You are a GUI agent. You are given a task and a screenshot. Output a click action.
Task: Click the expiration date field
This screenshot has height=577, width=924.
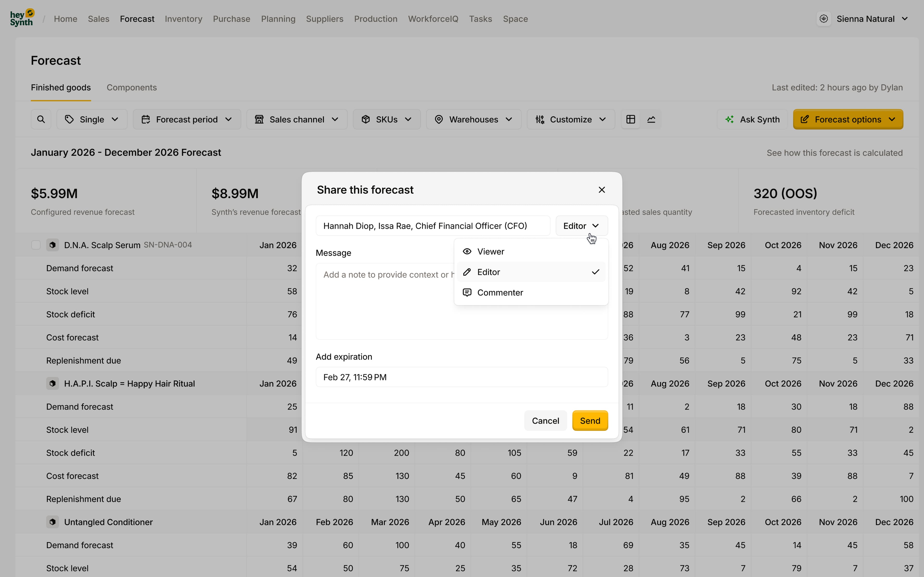click(461, 377)
